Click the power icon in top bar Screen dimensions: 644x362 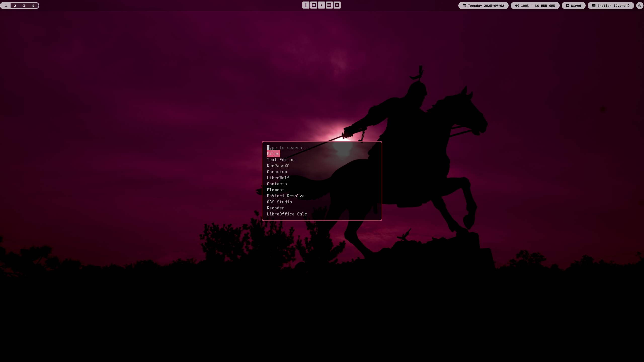(x=639, y=6)
